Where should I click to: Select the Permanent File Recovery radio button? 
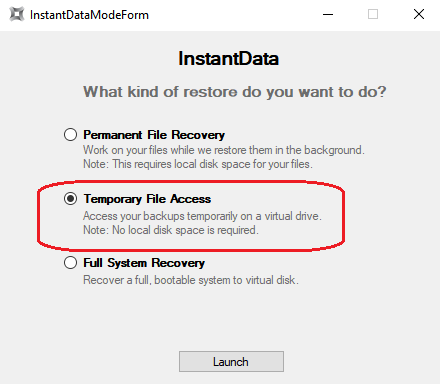(x=70, y=135)
